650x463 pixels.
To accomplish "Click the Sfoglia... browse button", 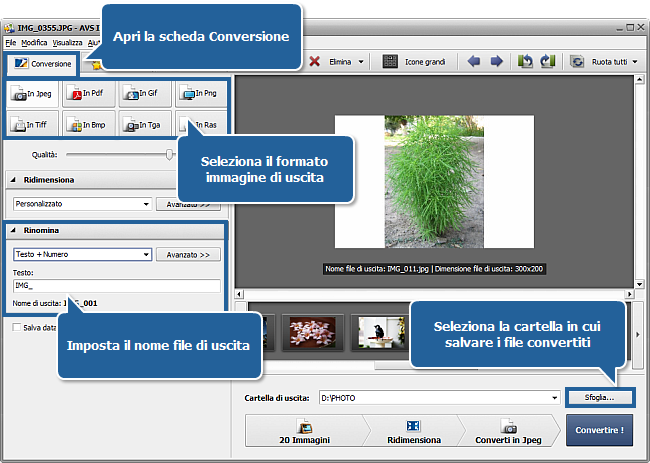I will [x=600, y=398].
